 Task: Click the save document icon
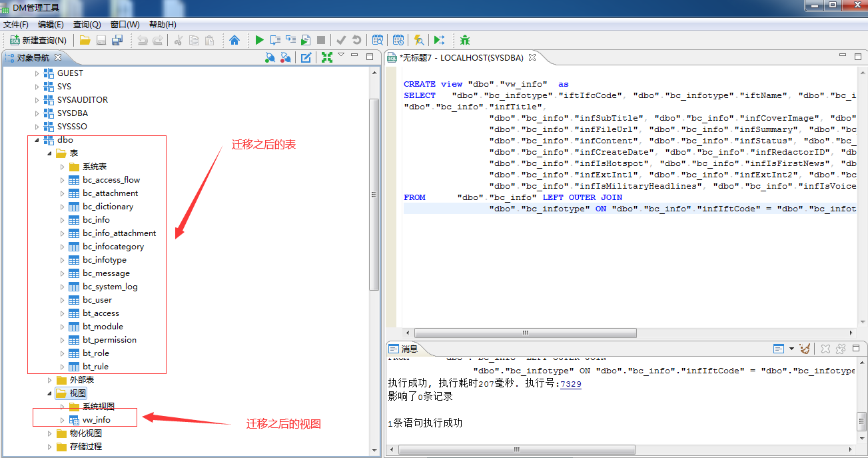[x=101, y=40]
